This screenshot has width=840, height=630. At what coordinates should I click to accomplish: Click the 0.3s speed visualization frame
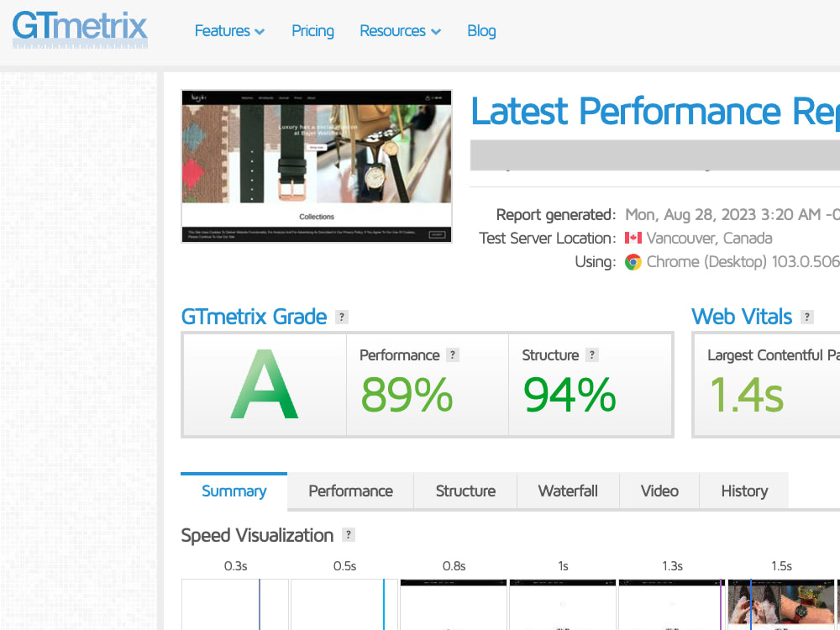coord(235,604)
